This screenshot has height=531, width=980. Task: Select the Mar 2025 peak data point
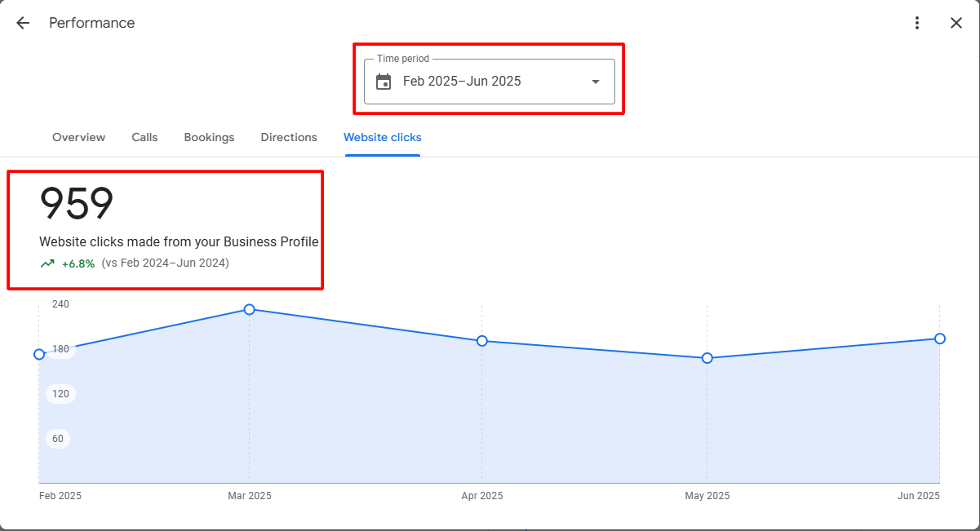click(250, 309)
